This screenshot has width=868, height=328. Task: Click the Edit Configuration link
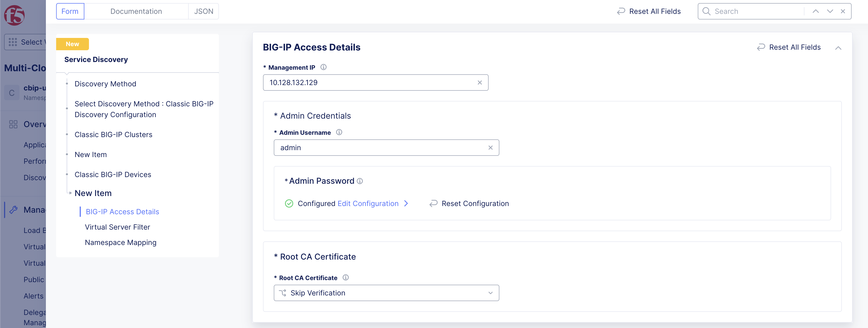(368, 203)
